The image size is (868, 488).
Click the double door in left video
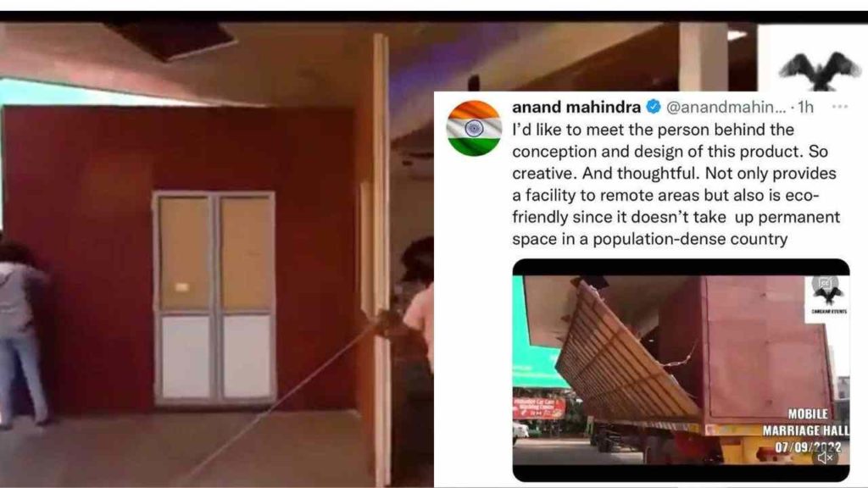pos(214,297)
